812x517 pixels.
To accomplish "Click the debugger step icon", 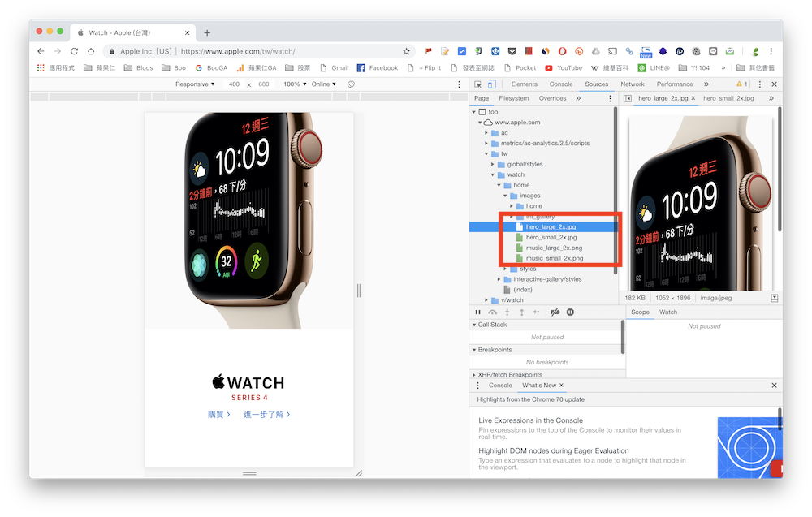I will point(536,312).
